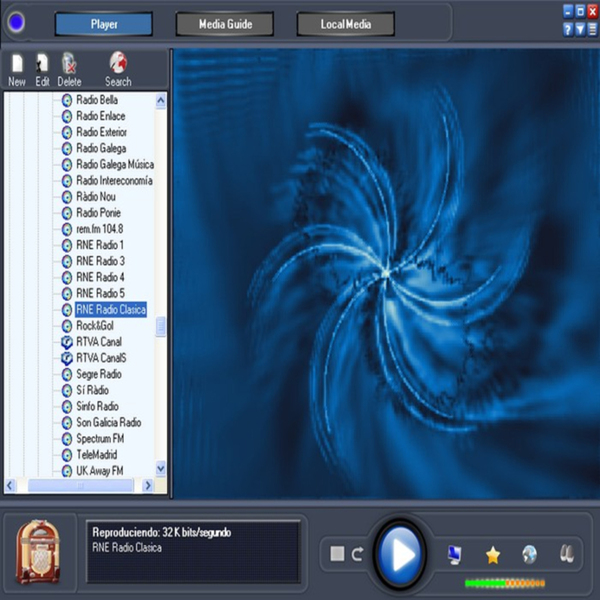Click the Delete station icon
Image resolution: width=600 pixels, height=600 pixels.
tap(69, 63)
